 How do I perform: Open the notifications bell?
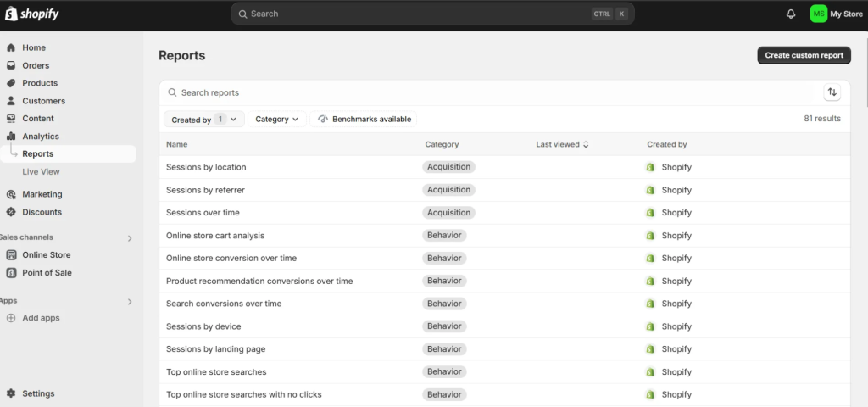pyautogui.click(x=791, y=14)
